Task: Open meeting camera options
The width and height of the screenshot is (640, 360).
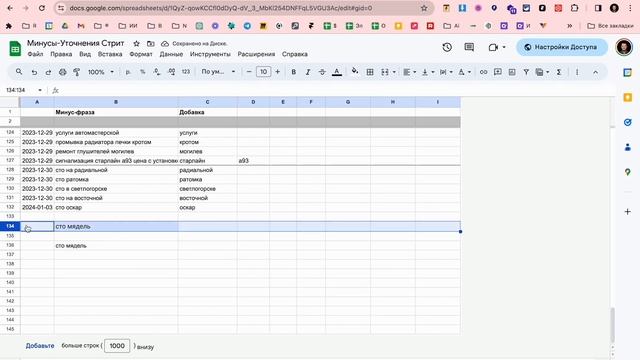Action: tap(497, 47)
